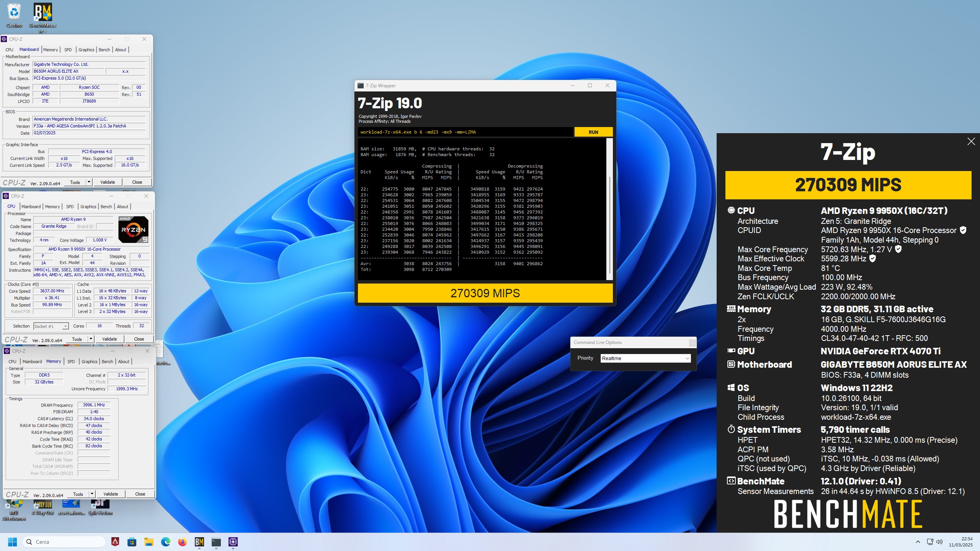Maximize the 7-Zip Wrapper window
The image size is (980, 551).
click(590, 86)
